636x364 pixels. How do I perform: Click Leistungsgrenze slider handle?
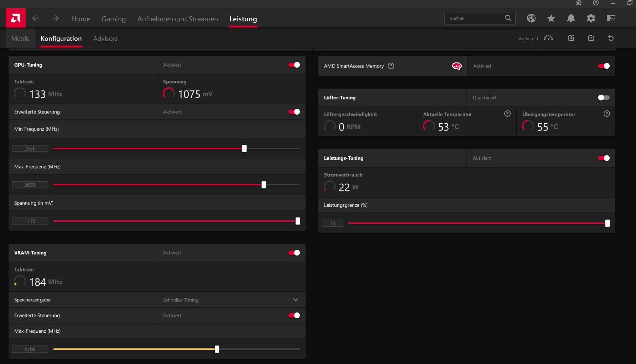(608, 223)
